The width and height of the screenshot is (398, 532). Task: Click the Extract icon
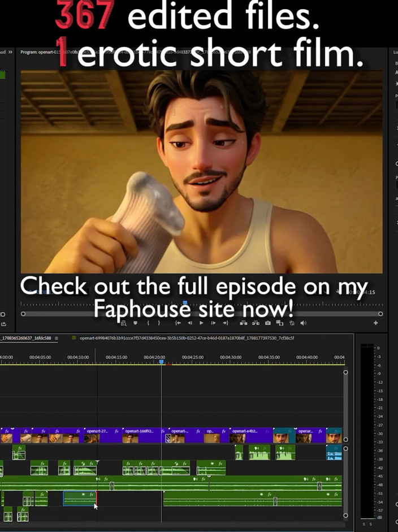pyautogui.click(x=256, y=323)
